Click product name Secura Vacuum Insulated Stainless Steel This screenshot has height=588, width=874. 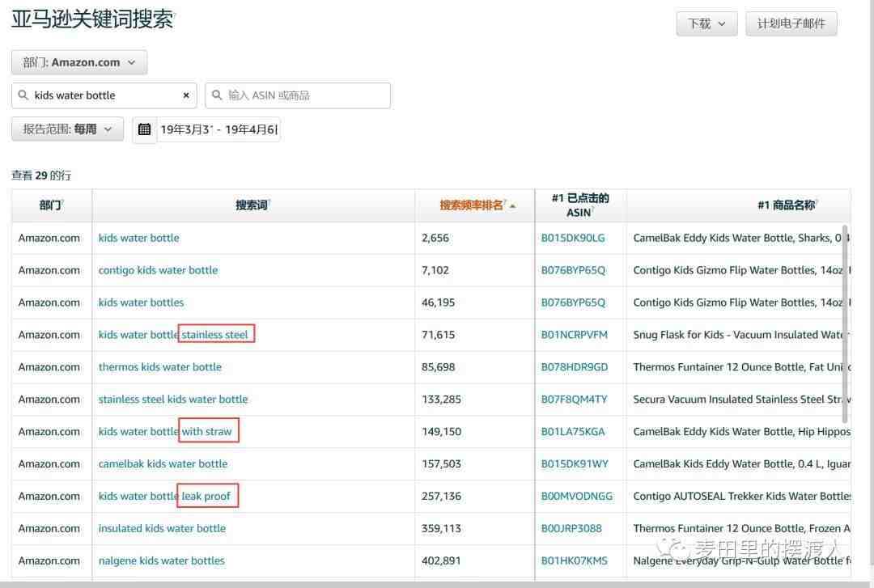tap(742, 400)
